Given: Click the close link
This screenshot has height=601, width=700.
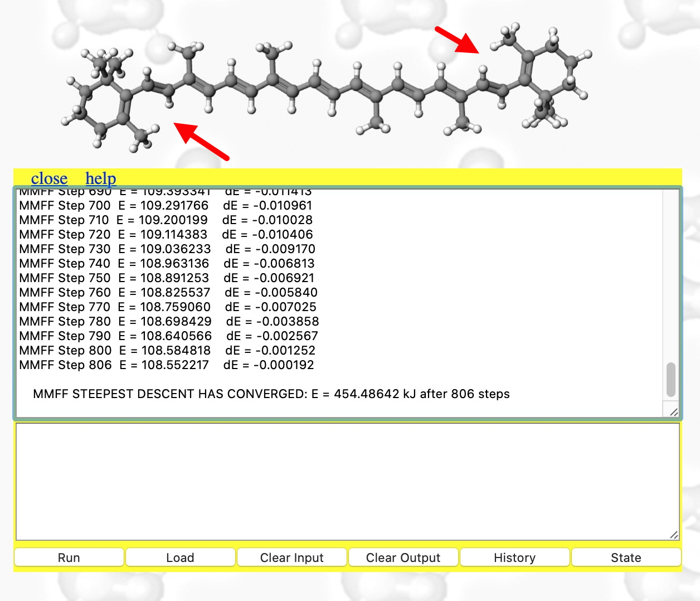Looking at the screenshot, I should pyautogui.click(x=49, y=178).
